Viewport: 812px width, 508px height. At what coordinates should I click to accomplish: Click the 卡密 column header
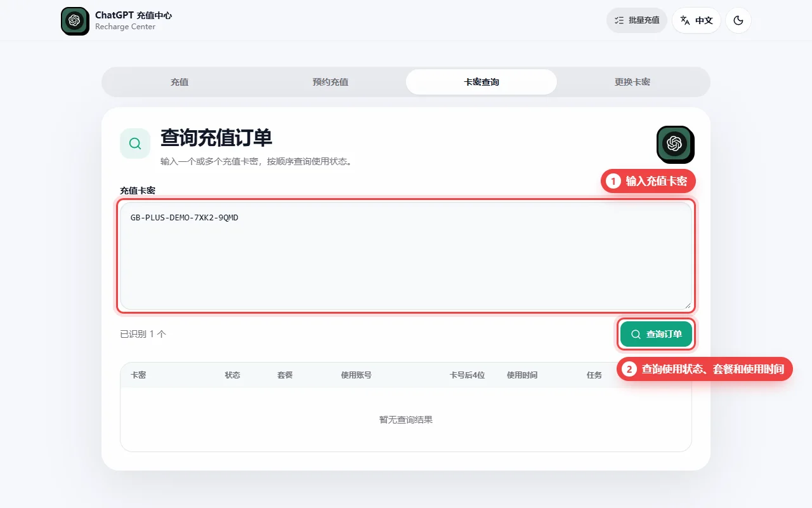[138, 375]
